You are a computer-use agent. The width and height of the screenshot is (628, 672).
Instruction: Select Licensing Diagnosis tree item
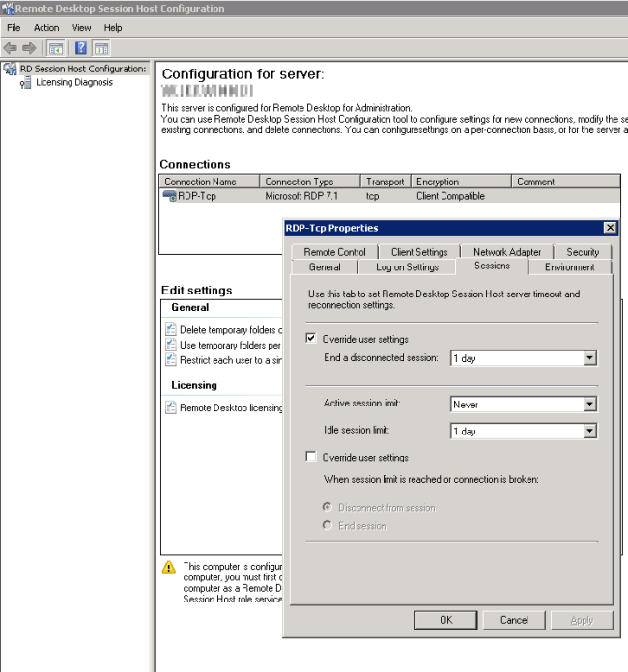click(74, 82)
